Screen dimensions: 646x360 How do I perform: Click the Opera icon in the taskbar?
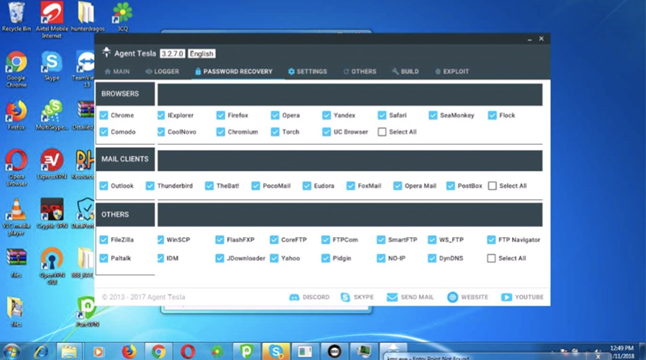[x=188, y=351]
